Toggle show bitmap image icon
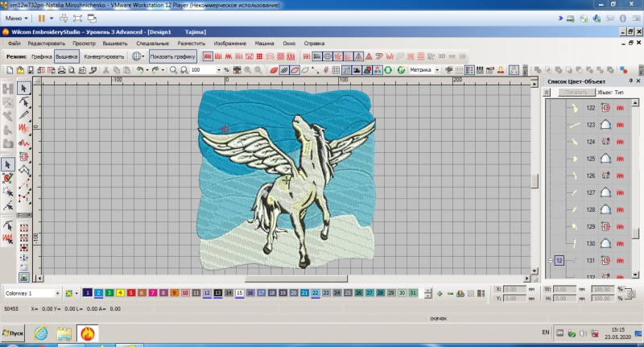 (357, 70)
